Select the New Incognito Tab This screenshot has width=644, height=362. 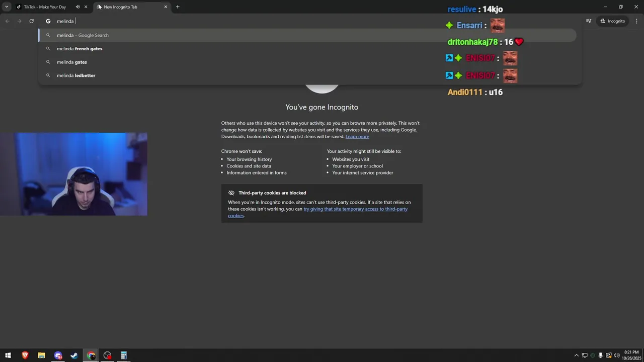[132, 7]
